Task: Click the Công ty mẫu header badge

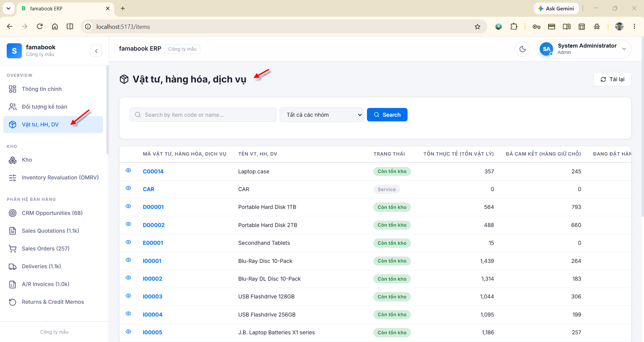Action: (x=182, y=49)
